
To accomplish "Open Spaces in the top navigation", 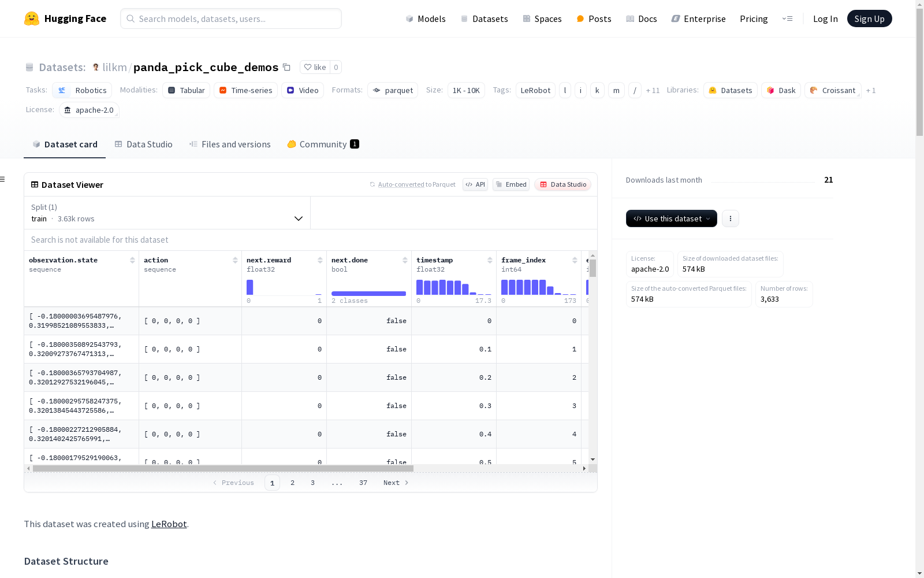I will (542, 18).
